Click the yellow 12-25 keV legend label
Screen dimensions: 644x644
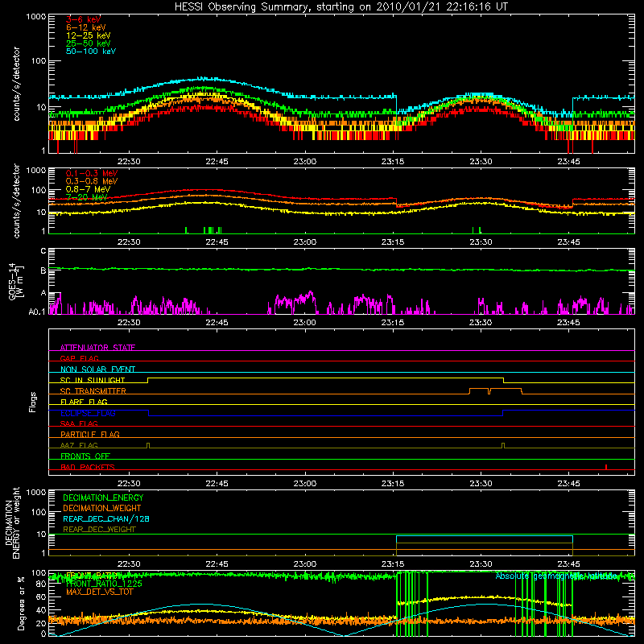89,35
